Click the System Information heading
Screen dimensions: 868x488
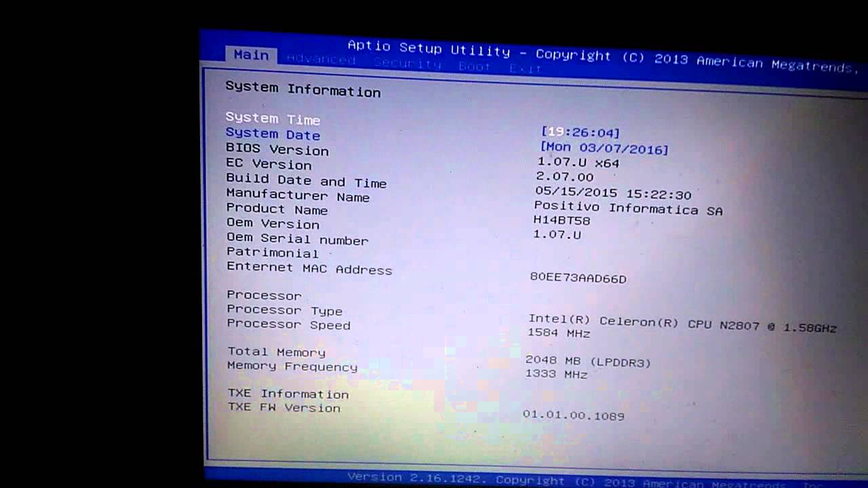click(302, 89)
